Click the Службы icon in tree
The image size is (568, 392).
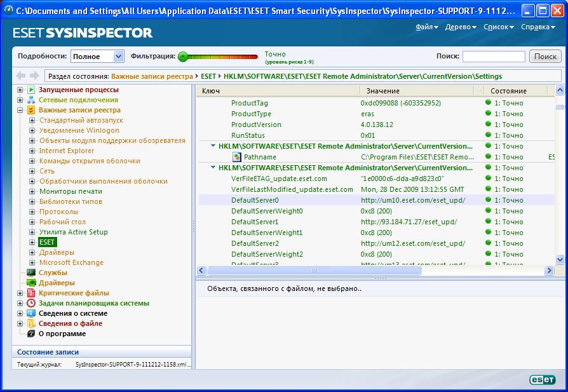pyautogui.click(x=31, y=273)
